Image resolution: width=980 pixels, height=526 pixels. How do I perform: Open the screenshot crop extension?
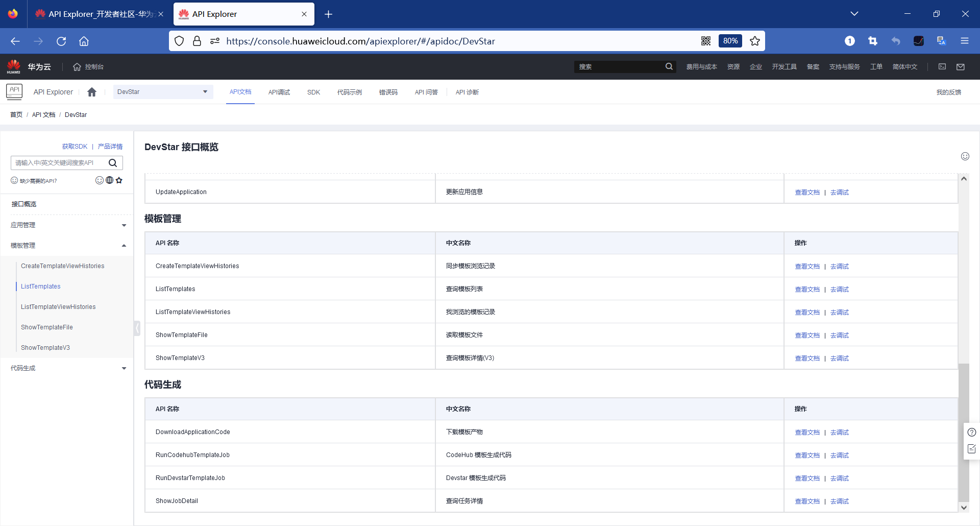[x=873, y=41]
